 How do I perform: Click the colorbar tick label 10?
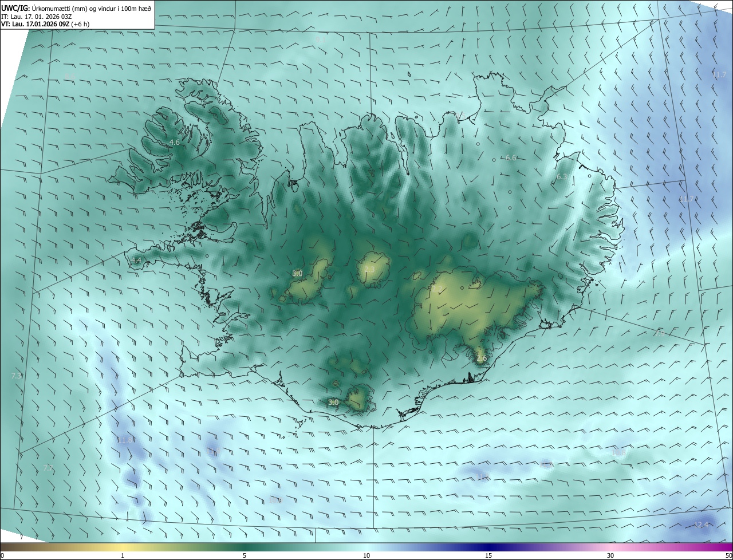coord(366,556)
